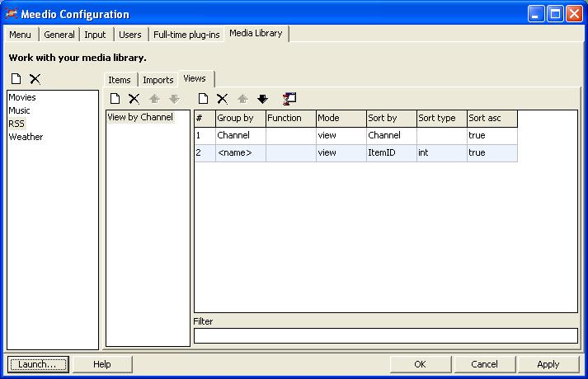Create a new view in views list toolbar
The height and width of the screenshot is (379, 588).
115,99
